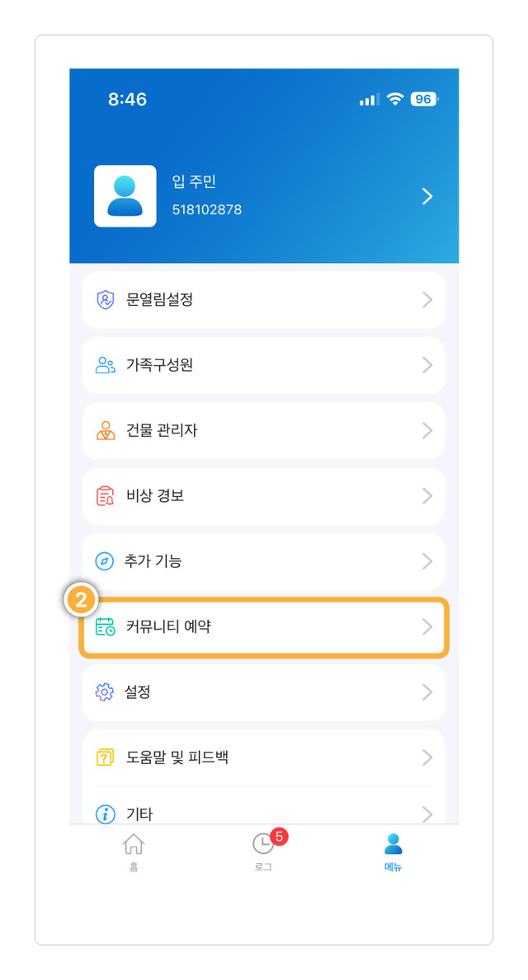Tap the 가족구성원 people icon
528x980 pixels.
[105, 366]
